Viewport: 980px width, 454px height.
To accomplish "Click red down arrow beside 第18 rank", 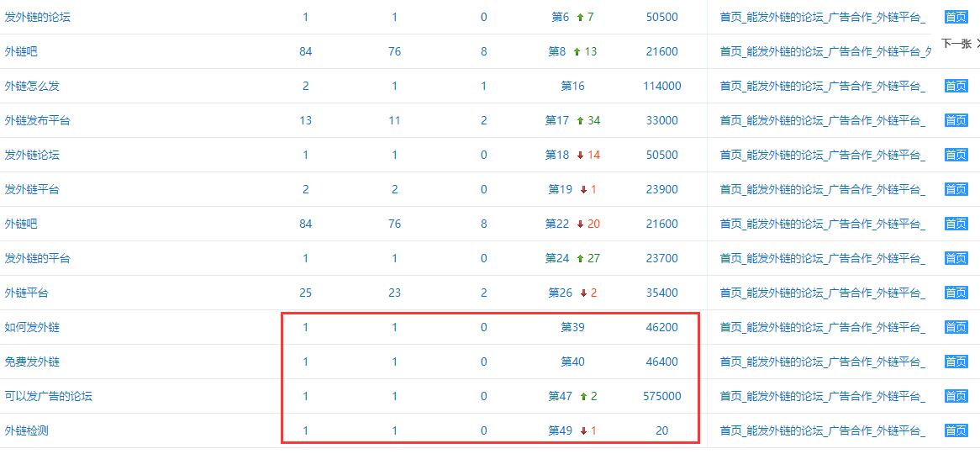I will click(580, 155).
